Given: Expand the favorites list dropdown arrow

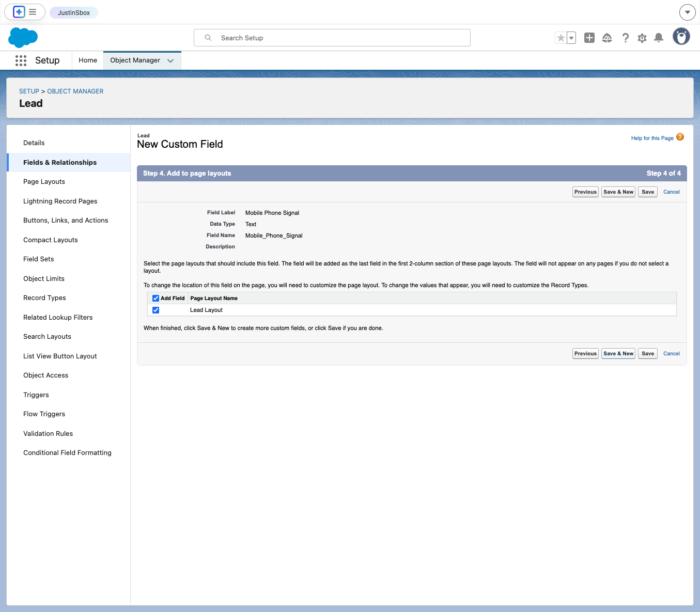Looking at the screenshot, I should click(571, 38).
